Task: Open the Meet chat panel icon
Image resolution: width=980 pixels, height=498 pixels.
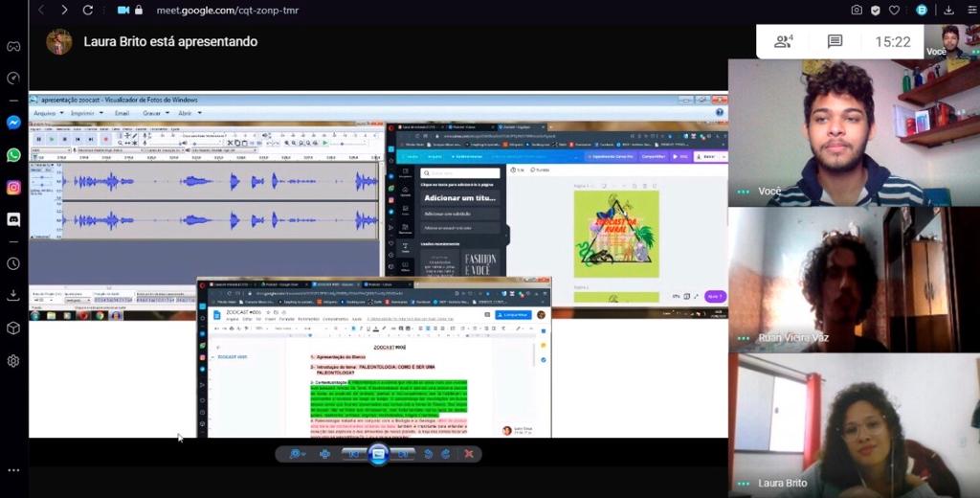Action: [x=835, y=41]
